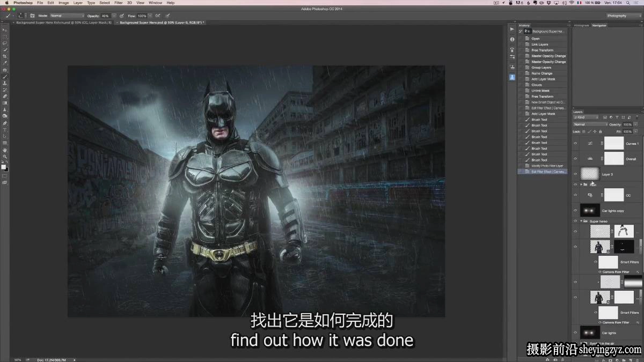The image size is (644, 362).
Task: Open the brush blending Mode dropdown
Action: click(x=67, y=16)
